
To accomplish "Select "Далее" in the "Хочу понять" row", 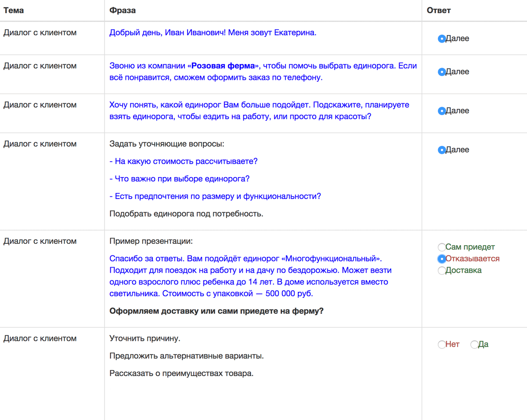I will point(442,111).
